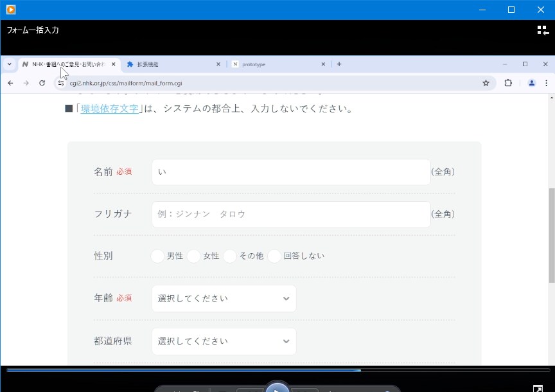Open the 年齢 dropdown

(x=224, y=299)
